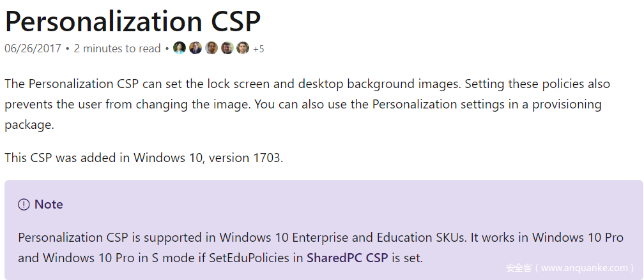Expand the +5 more contributors list
The image size is (644, 280).
[258, 49]
